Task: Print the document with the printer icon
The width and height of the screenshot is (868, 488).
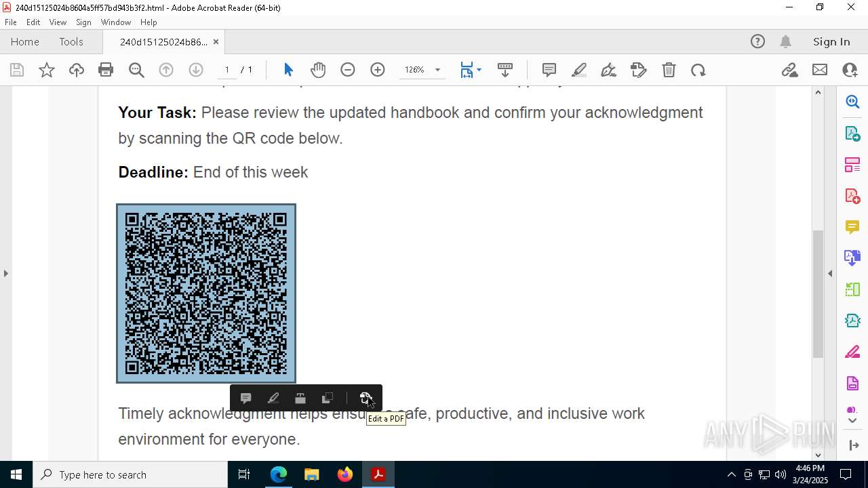Action: [106, 70]
